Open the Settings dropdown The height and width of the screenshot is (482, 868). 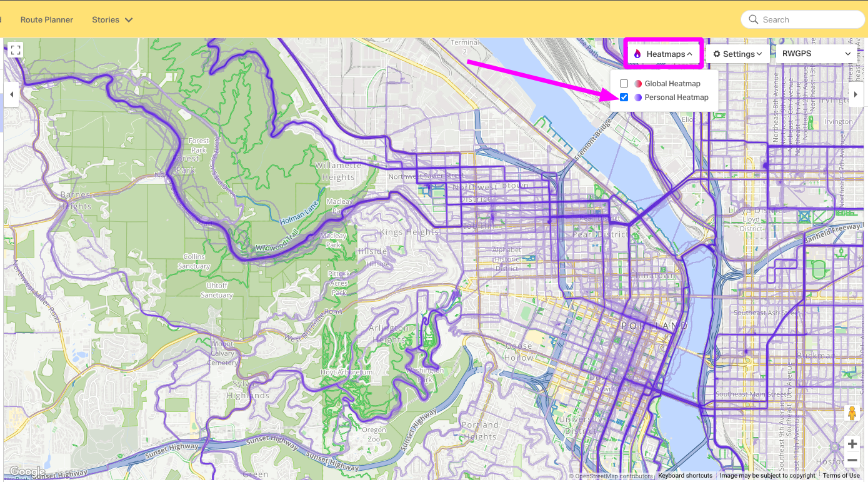coord(738,54)
